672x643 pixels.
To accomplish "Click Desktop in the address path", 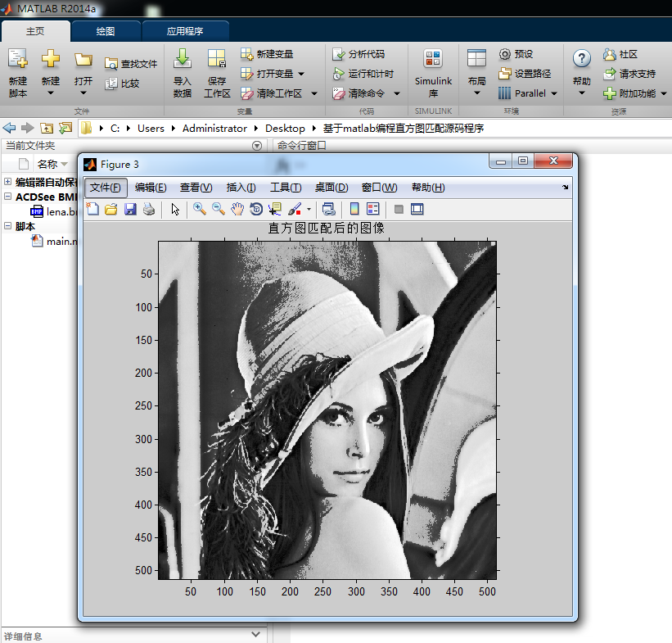I will pos(285,129).
